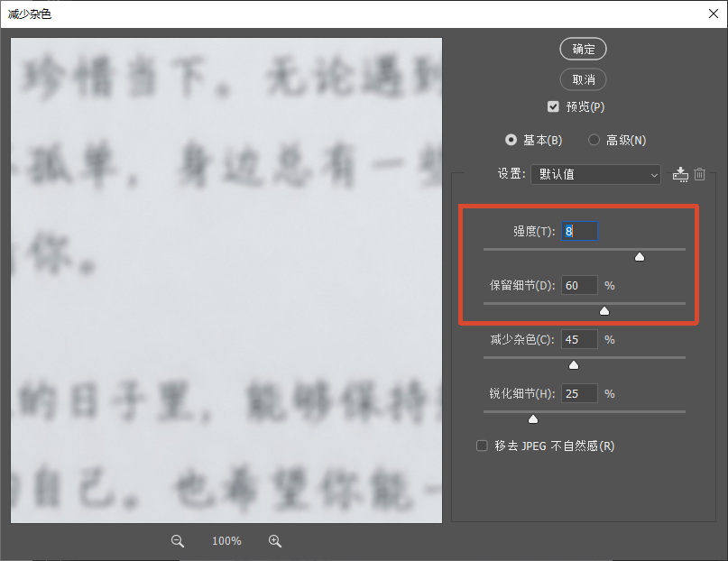Click the 强度(T): label
This screenshot has height=561, width=728.
click(x=534, y=231)
